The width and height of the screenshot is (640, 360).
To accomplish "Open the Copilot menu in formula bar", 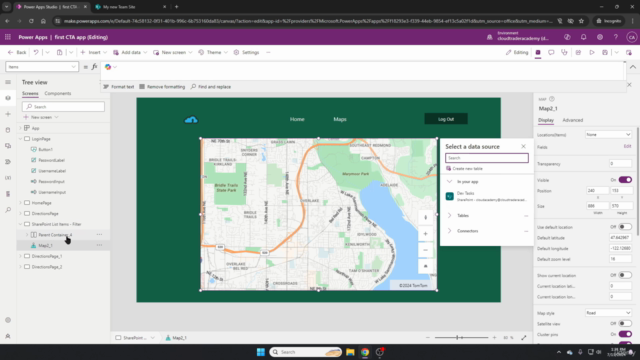I will (111, 67).
